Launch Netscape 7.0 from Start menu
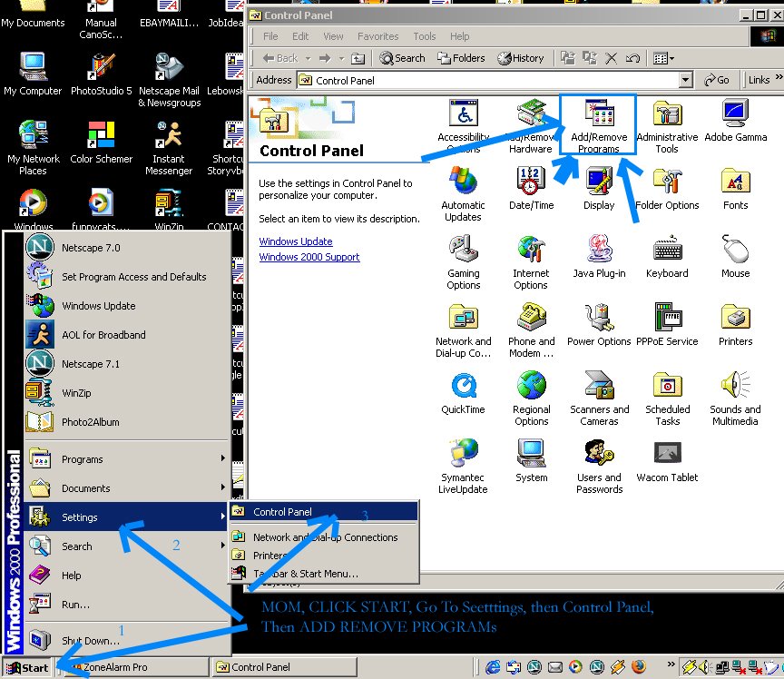Screen dimensions: 784x679 127,248
